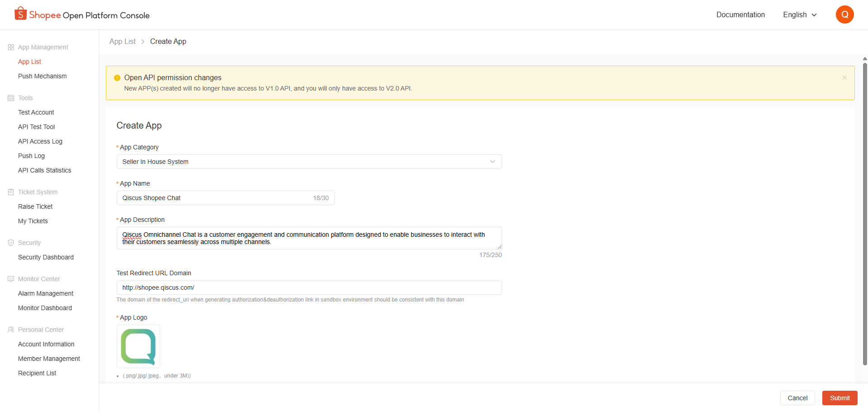Click the warning icon in the notice banner
This screenshot has height=412, width=868.
117,78
